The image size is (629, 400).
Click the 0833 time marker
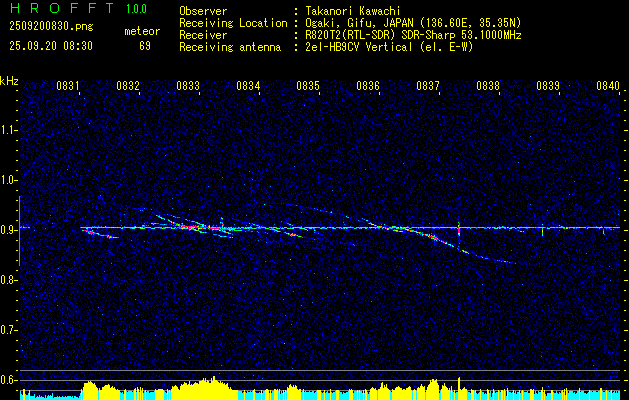coord(188,85)
